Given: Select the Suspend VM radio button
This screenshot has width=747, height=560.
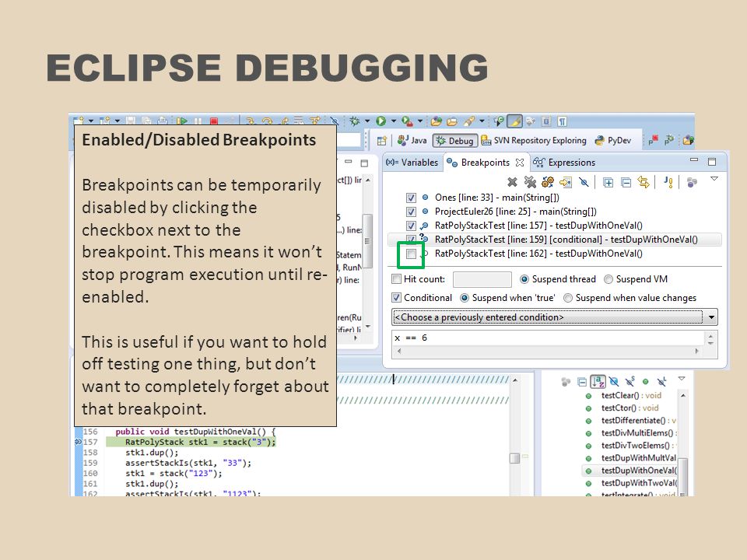Looking at the screenshot, I should [608, 279].
